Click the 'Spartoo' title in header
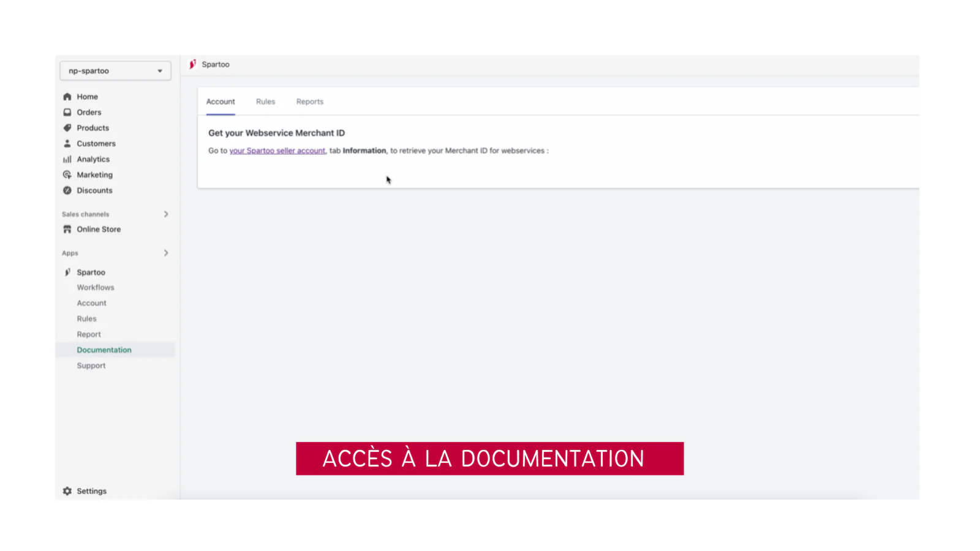This screenshot has height=551, width=980. (x=216, y=64)
